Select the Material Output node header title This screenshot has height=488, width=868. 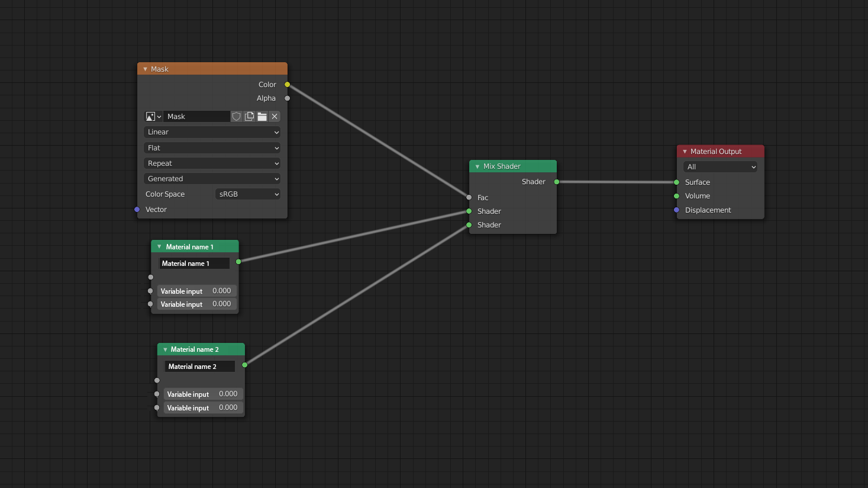716,152
